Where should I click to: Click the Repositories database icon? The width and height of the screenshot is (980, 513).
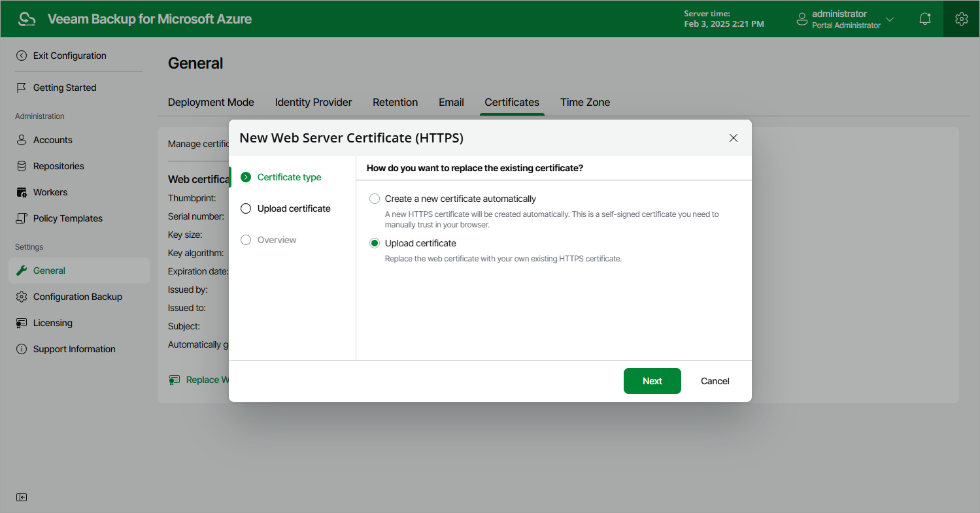coord(22,166)
